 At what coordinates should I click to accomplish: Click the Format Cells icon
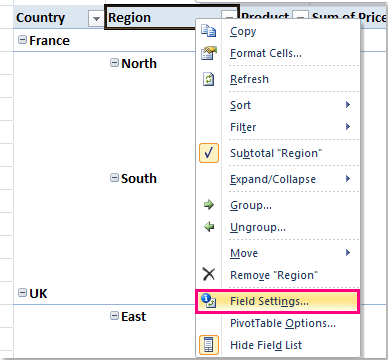(209, 53)
